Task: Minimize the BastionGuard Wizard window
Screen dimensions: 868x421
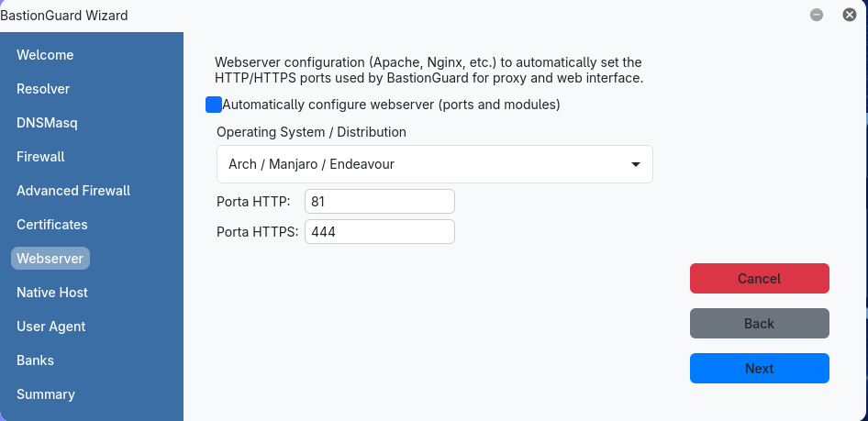Action: tap(817, 15)
